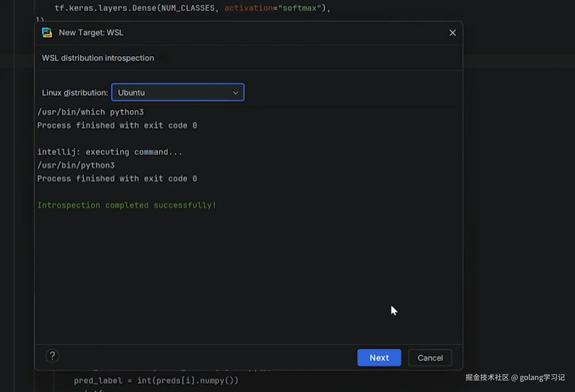Click NUM_CLASSES in the Dense layer line
Screen dimensions: 575x392
pos(187,8)
